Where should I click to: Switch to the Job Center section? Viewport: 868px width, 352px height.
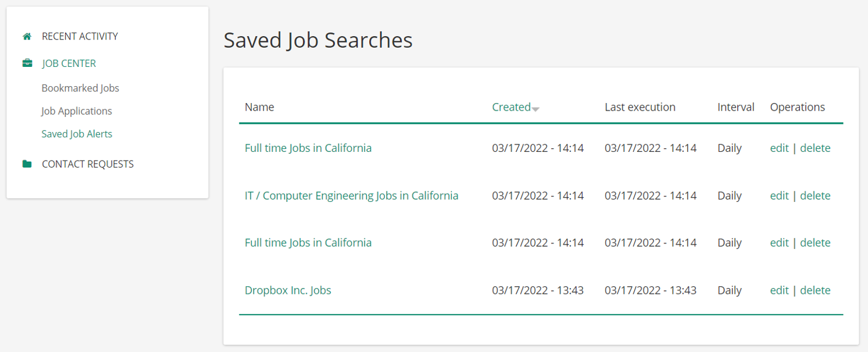68,63
